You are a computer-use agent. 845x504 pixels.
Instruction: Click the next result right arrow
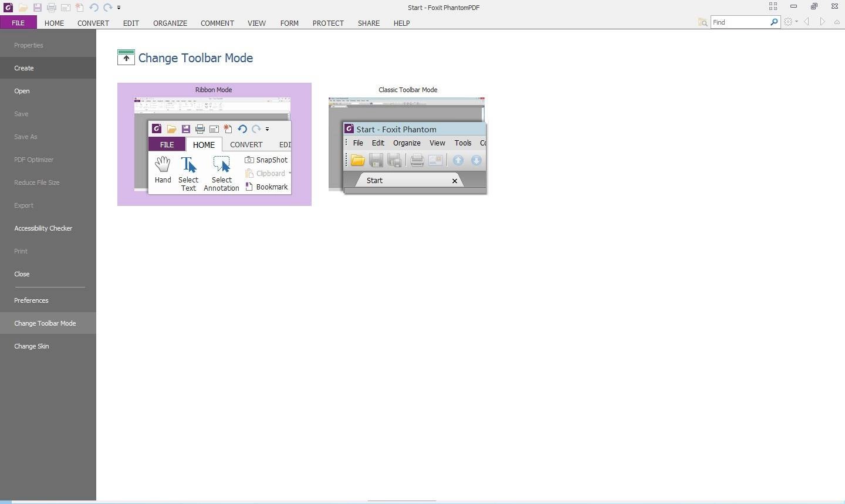822,22
